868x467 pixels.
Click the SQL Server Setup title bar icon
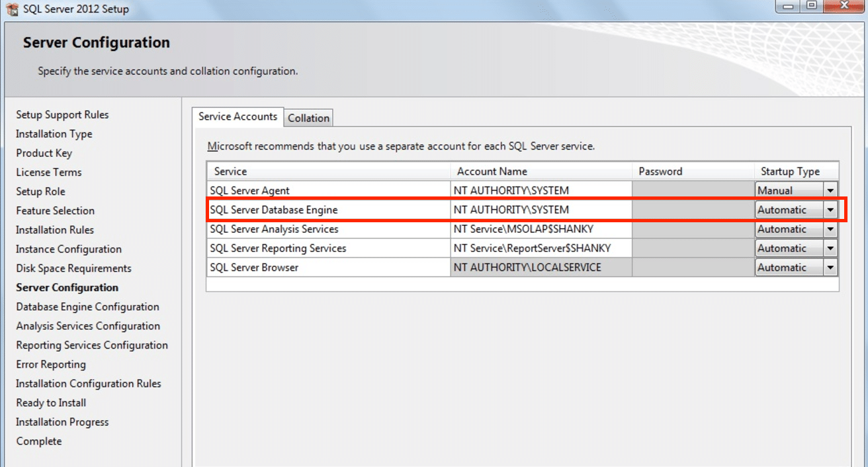[x=12, y=9]
